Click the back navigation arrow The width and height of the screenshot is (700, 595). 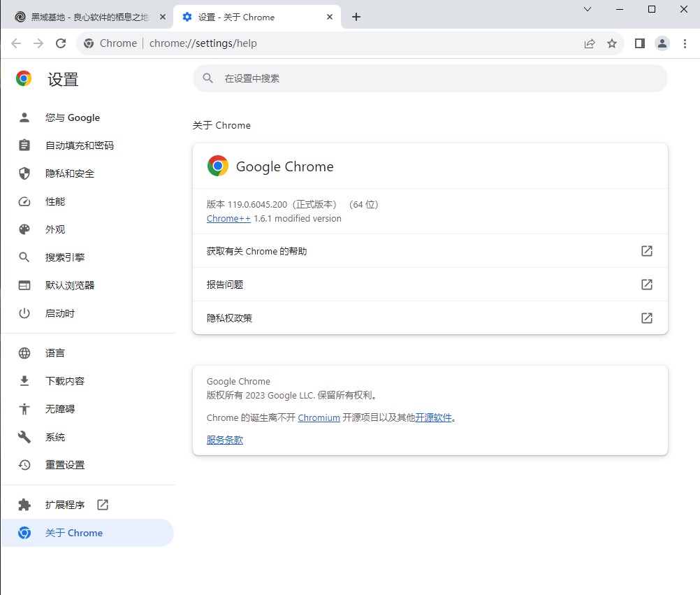pyautogui.click(x=16, y=43)
